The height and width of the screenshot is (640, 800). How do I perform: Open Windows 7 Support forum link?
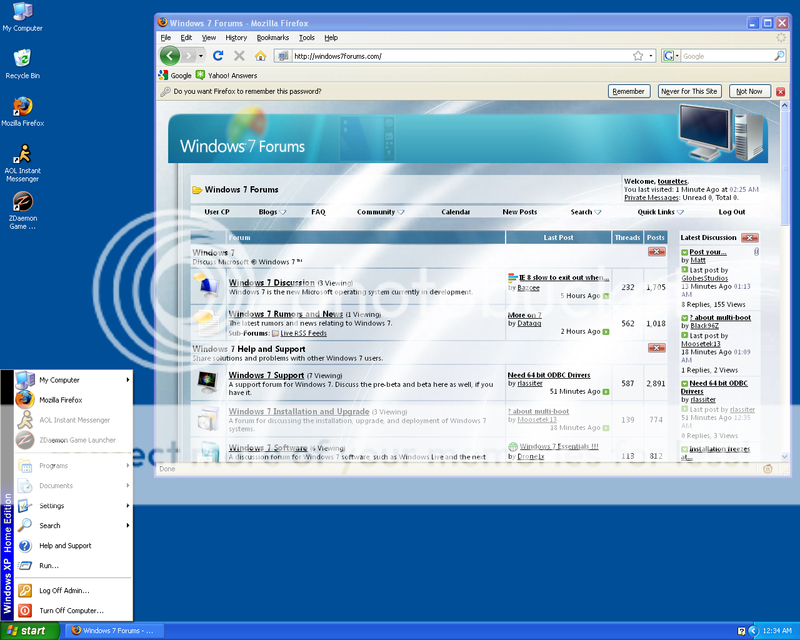coord(266,375)
